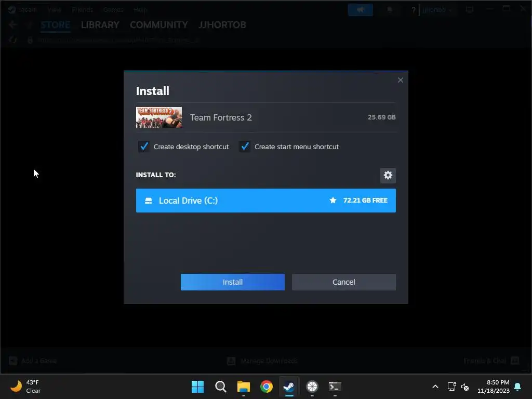
Task: Open Friends & Chat
Action: coord(491,361)
